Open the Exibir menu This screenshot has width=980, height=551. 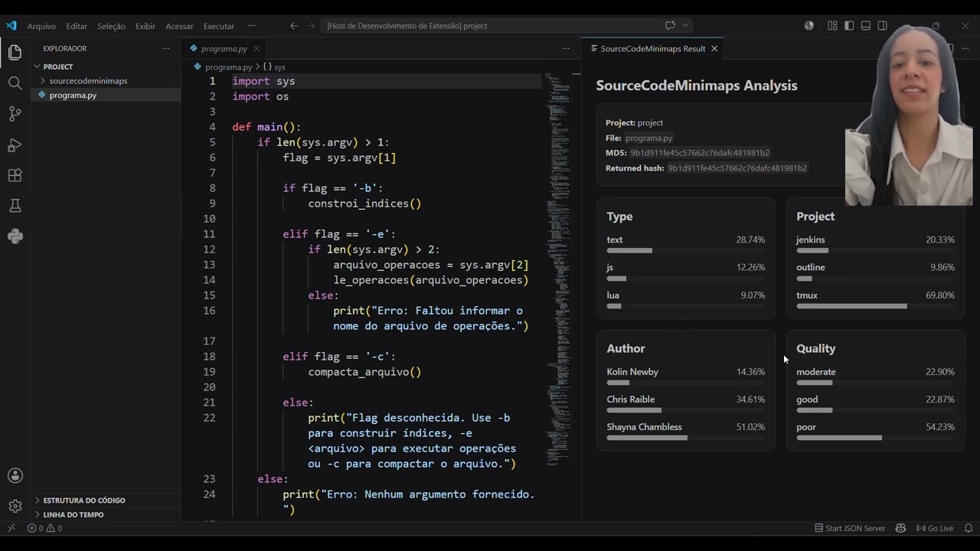point(145,26)
